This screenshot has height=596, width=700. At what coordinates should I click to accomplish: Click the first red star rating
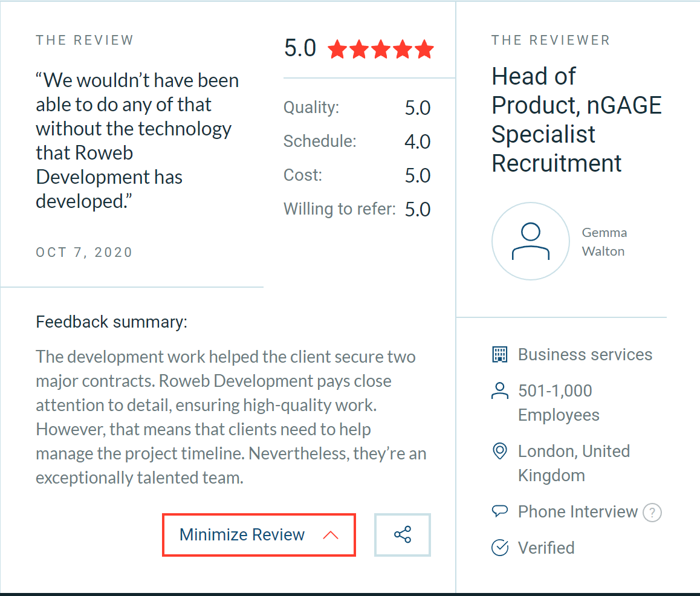[x=337, y=49]
